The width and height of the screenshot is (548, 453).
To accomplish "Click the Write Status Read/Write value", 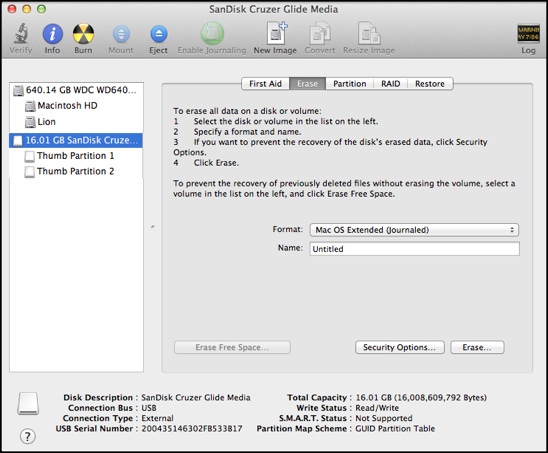I will pyautogui.click(x=377, y=408).
